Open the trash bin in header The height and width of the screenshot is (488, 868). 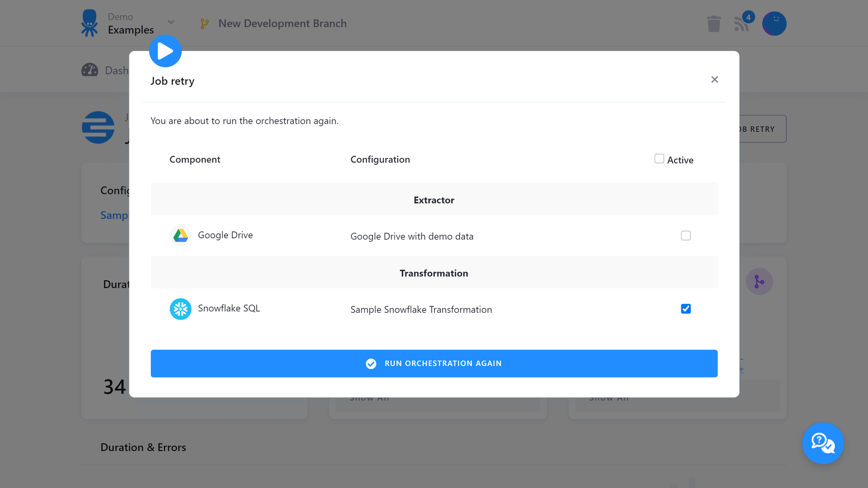pos(713,24)
